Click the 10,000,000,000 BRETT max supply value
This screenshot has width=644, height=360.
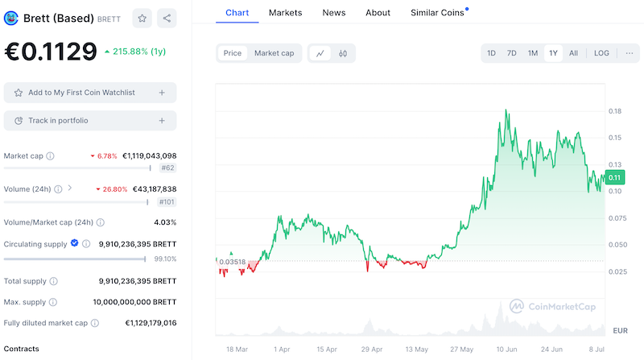click(x=134, y=302)
